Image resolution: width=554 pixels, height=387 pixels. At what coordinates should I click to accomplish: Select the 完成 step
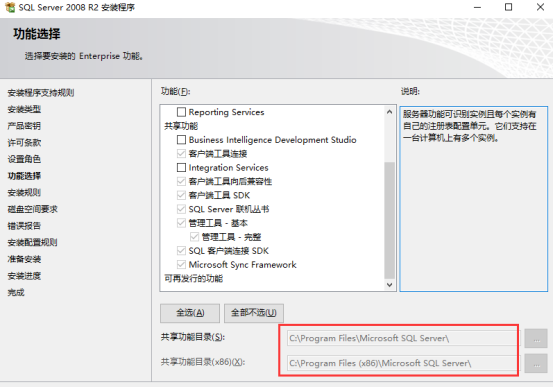16,292
